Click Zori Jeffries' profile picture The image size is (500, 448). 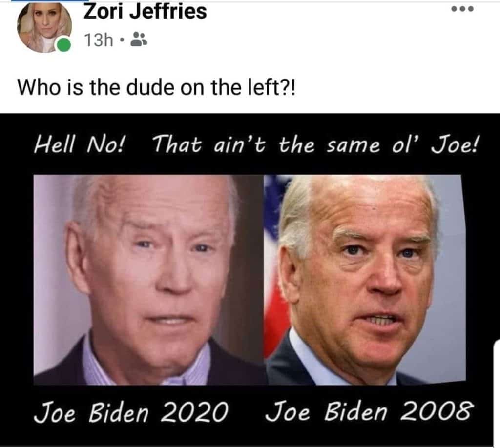[44, 28]
